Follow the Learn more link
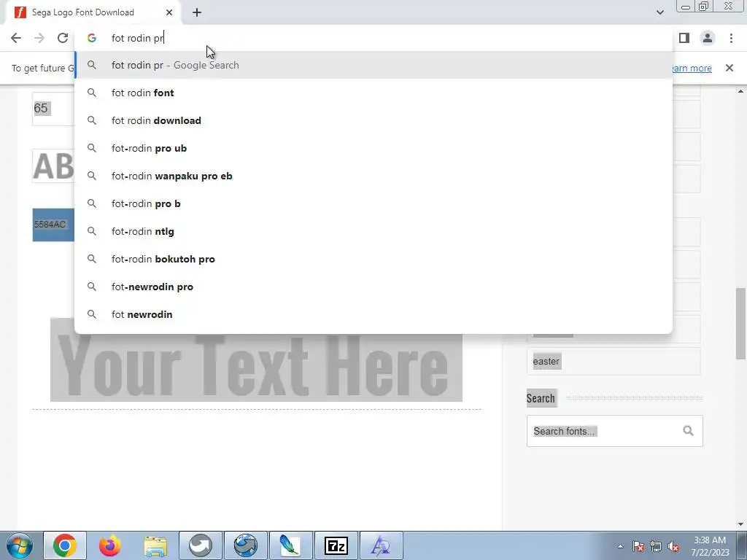The width and height of the screenshot is (747, 560). (x=691, y=68)
